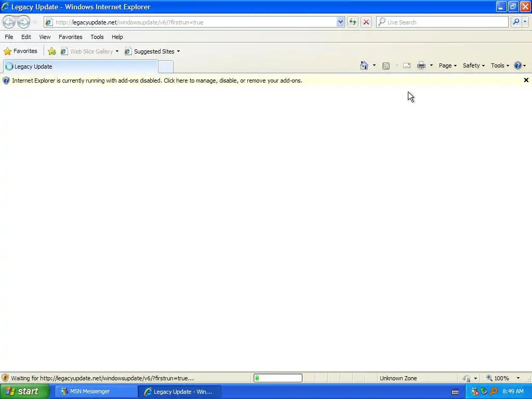
Task: Print the page with the printer icon
Action: point(421,65)
